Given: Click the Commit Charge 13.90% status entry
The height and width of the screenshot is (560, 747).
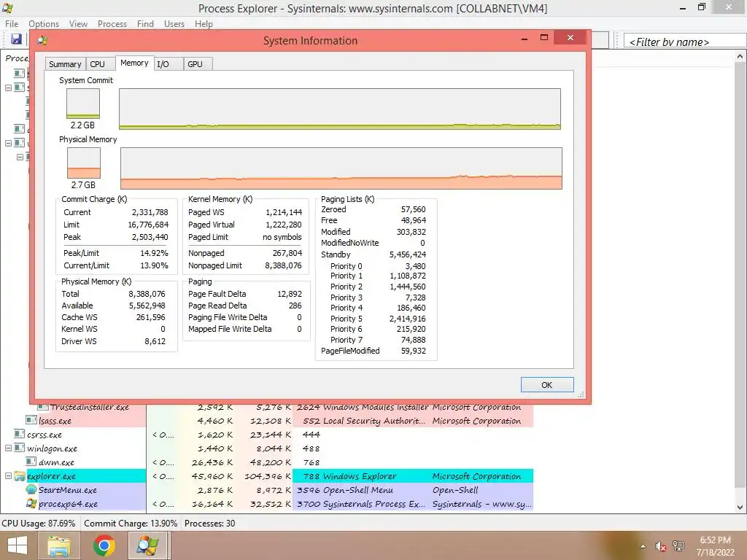Looking at the screenshot, I should (131, 524).
